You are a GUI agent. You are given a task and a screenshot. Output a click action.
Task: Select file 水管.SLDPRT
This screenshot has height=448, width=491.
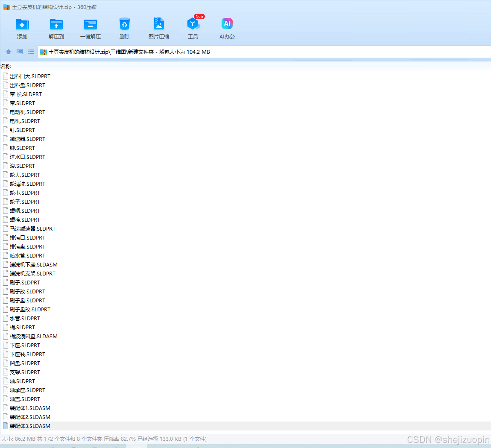(25, 319)
